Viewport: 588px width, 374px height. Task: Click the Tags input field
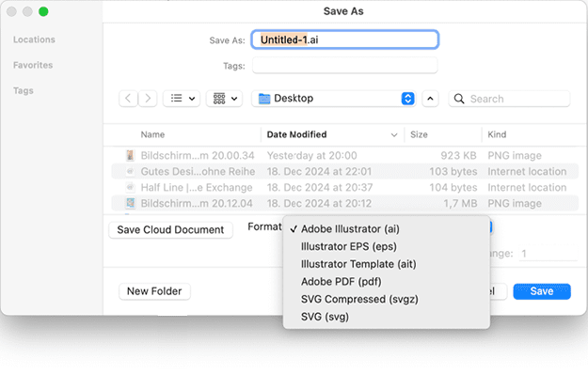(345, 66)
